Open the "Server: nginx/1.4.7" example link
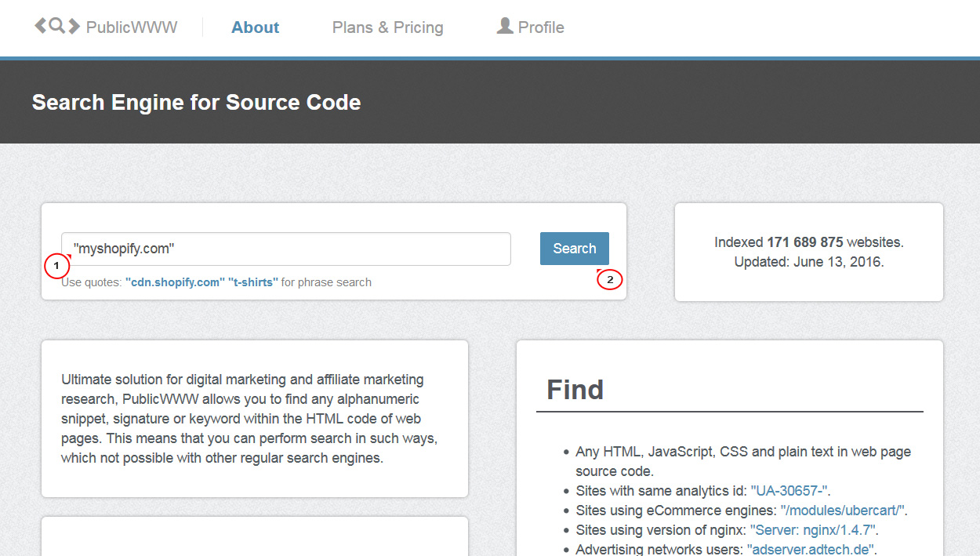 point(814,530)
